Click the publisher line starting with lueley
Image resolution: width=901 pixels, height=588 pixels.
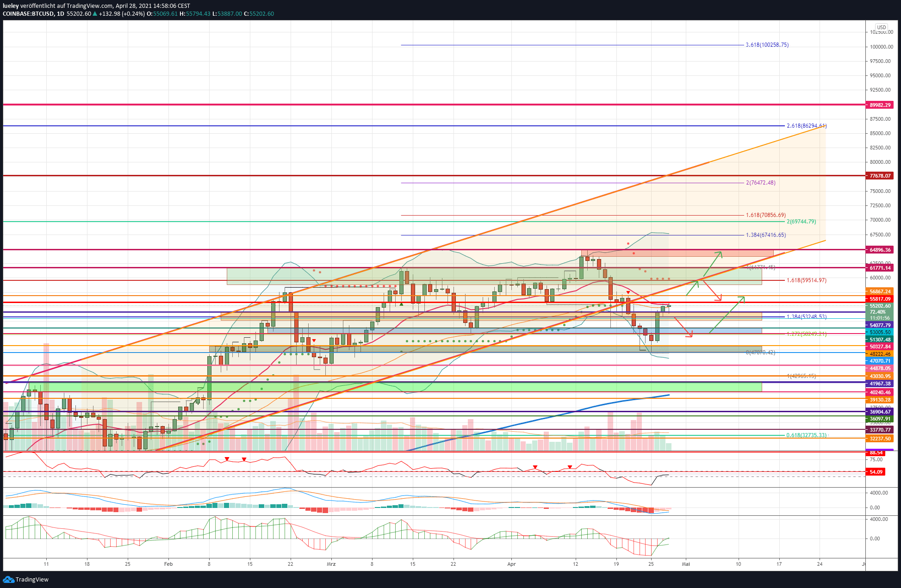[x=96, y=6]
